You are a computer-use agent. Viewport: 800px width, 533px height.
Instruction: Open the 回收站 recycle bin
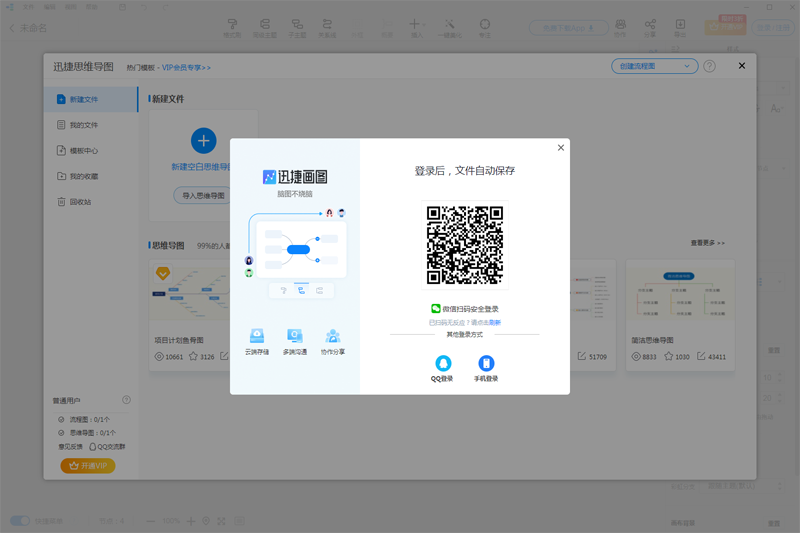coord(79,202)
